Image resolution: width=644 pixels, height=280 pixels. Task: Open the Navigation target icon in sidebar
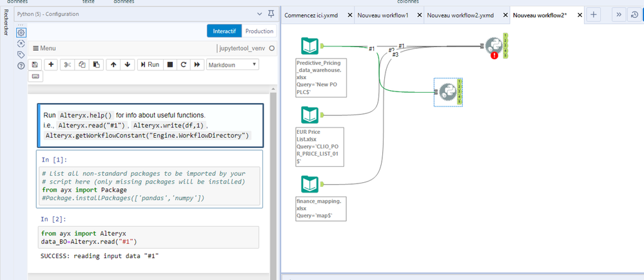click(21, 44)
